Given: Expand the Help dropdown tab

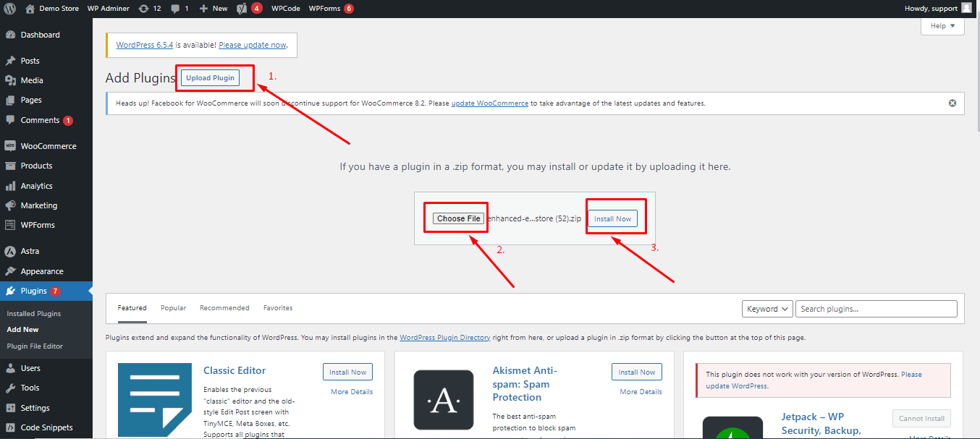Looking at the screenshot, I should click(x=942, y=26).
